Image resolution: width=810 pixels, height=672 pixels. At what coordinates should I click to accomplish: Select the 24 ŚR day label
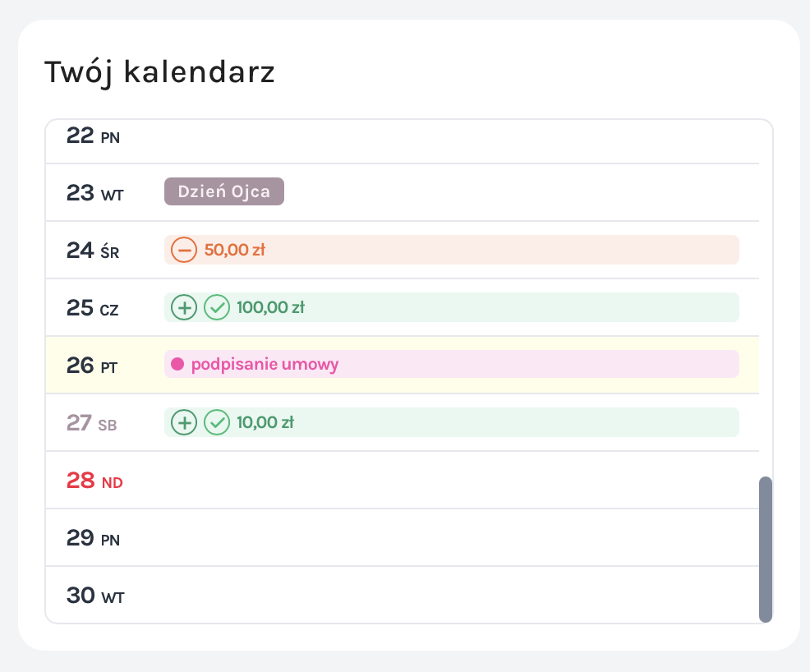(x=93, y=251)
